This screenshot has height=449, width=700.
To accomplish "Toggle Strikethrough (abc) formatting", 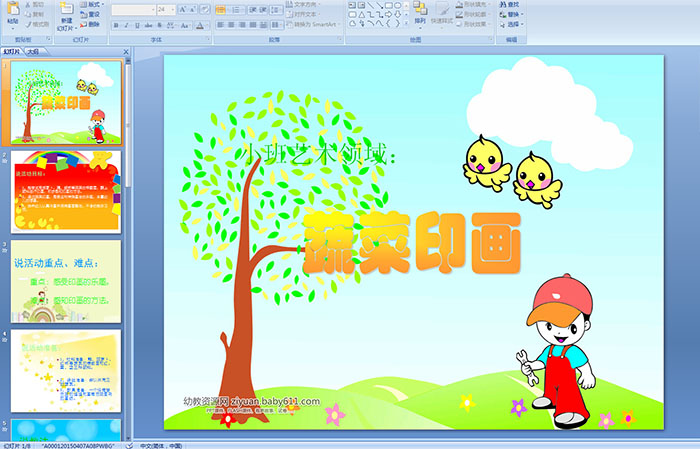I will click(x=148, y=25).
